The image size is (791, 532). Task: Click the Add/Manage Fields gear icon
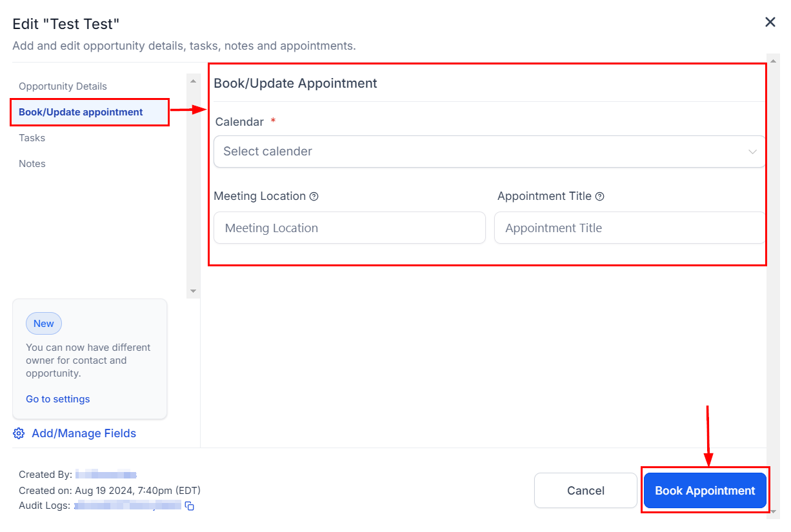19,433
